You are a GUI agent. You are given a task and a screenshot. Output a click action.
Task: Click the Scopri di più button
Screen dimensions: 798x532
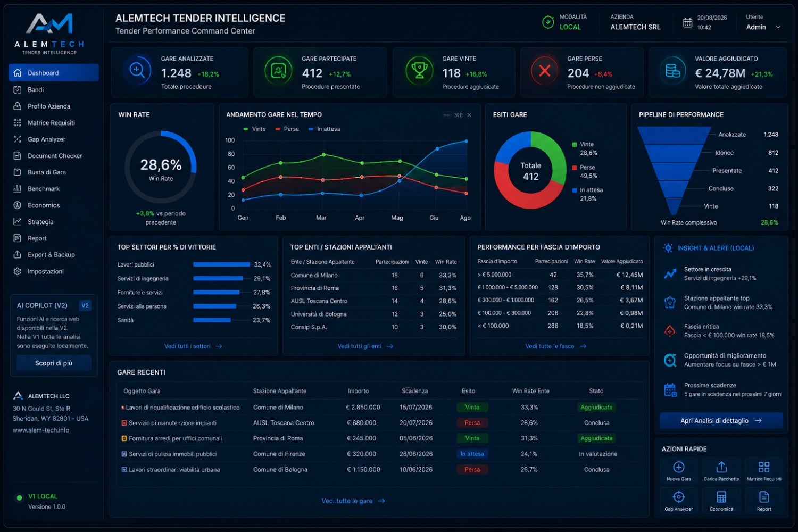click(54, 363)
